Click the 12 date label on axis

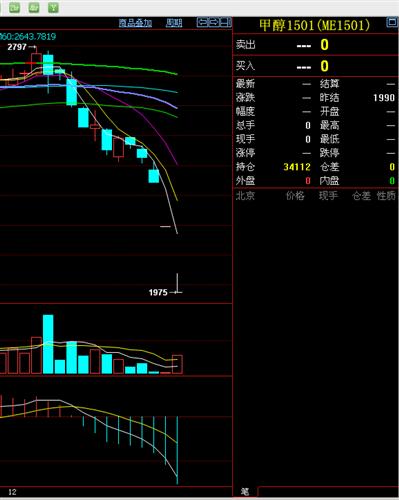pyautogui.click(x=12, y=492)
